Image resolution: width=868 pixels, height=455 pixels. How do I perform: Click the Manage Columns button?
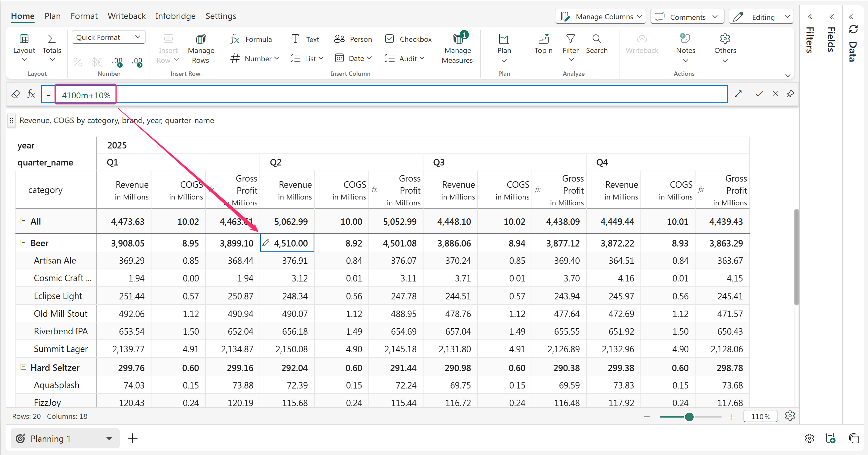(600, 17)
